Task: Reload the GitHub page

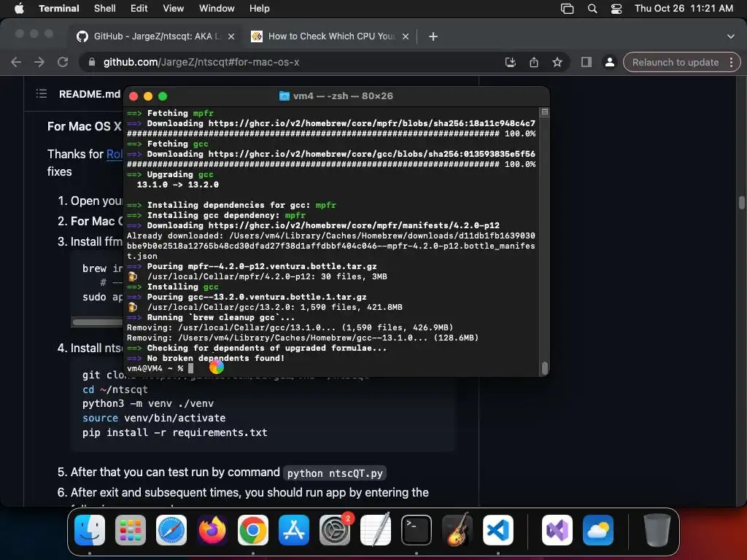Action: [x=63, y=62]
